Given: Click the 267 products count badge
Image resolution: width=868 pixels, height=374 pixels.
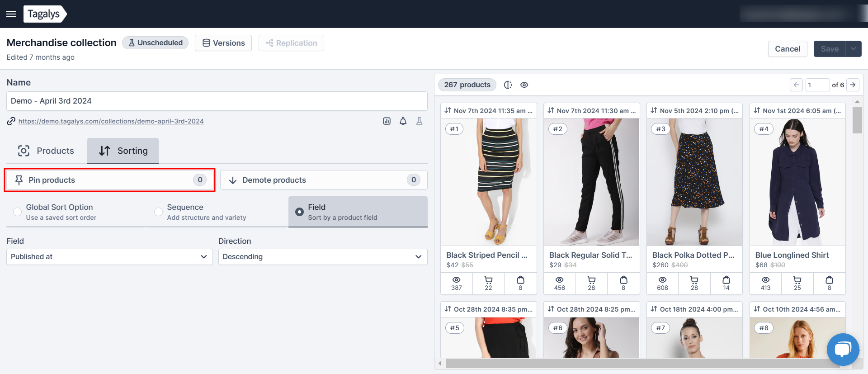Looking at the screenshot, I should pyautogui.click(x=467, y=85).
